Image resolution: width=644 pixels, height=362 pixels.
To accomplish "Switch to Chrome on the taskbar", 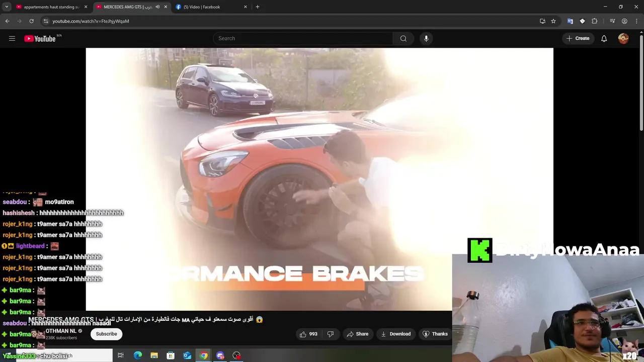I will (x=204, y=355).
